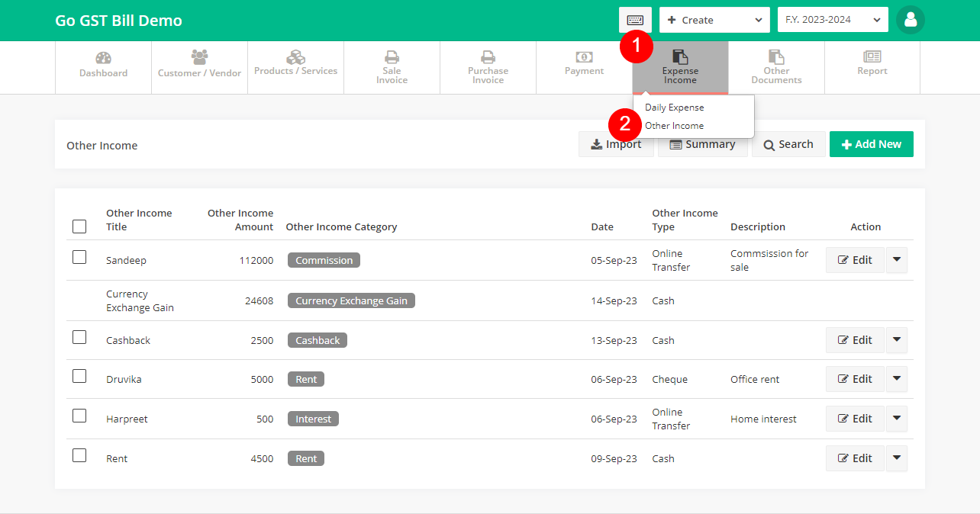Toggle the select-all header checkbox
The width and height of the screenshot is (980, 514).
coord(79,226)
